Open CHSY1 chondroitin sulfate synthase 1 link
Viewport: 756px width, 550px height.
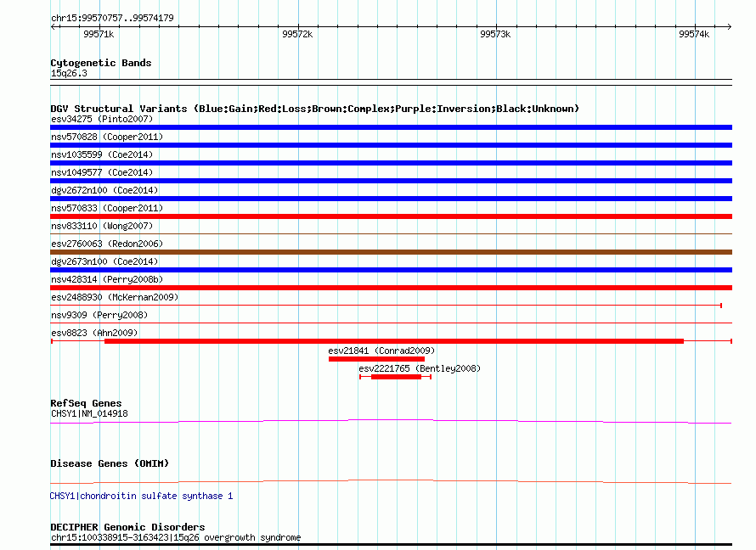pos(141,496)
